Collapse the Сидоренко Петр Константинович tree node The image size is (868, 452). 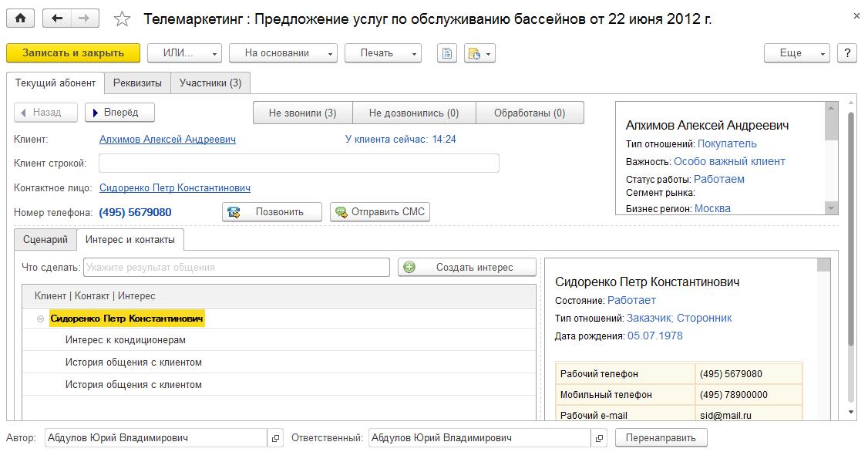click(39, 319)
